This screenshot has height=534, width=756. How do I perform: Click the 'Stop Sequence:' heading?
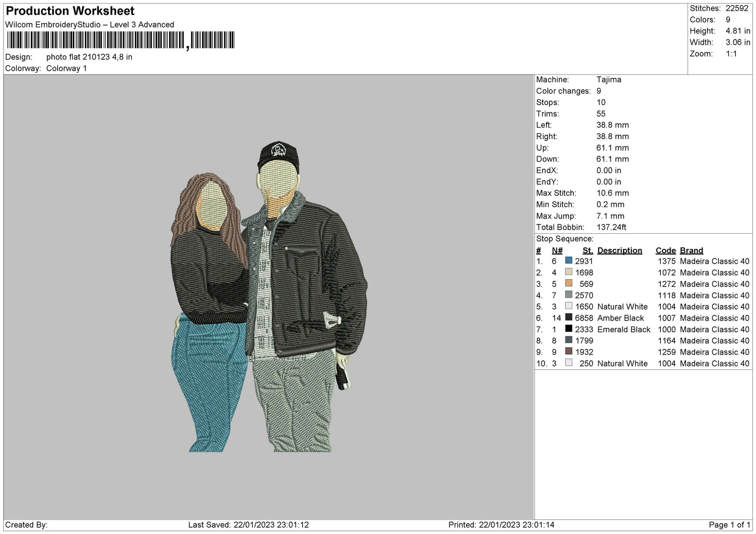[x=565, y=239]
